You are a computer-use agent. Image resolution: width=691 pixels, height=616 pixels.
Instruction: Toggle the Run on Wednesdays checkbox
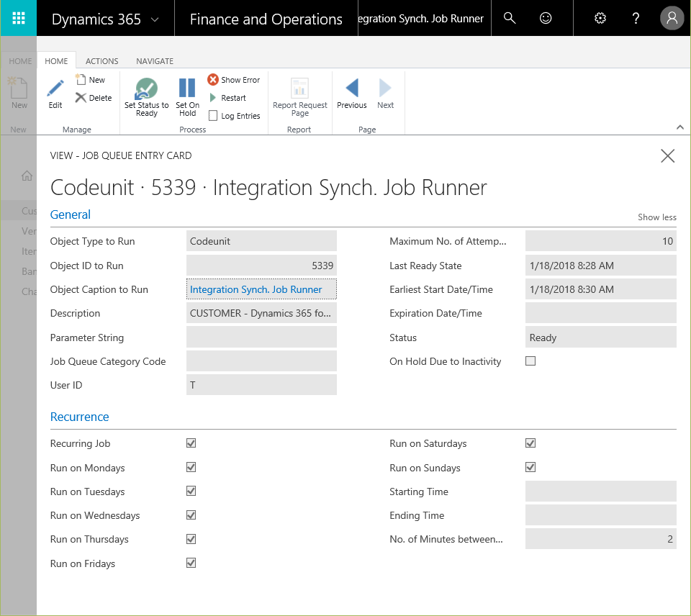(191, 515)
